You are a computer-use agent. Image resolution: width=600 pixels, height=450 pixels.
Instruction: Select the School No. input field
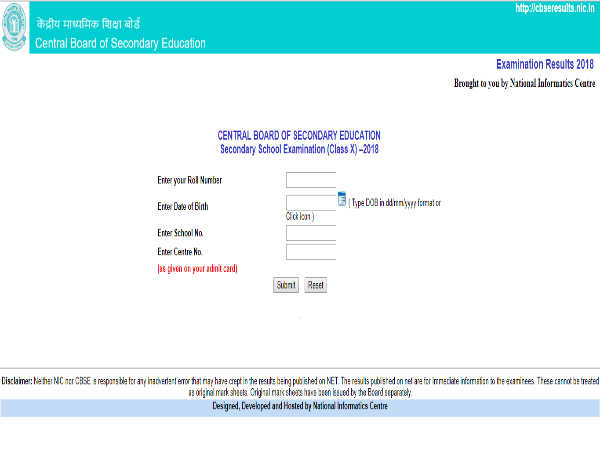[x=310, y=233]
